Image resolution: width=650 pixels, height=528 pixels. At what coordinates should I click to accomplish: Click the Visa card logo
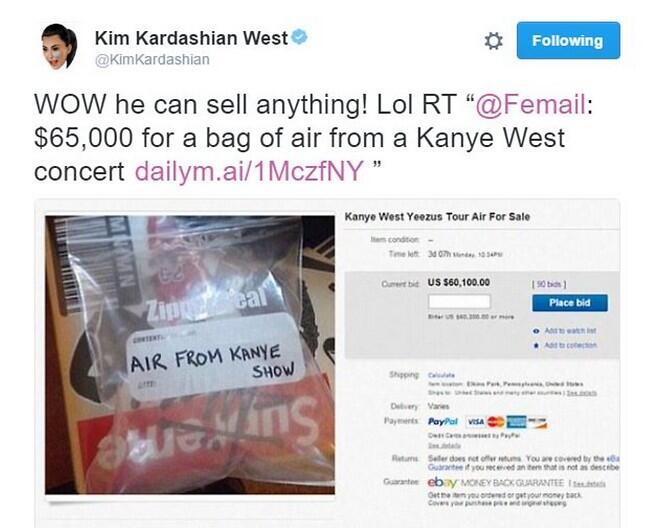(475, 421)
